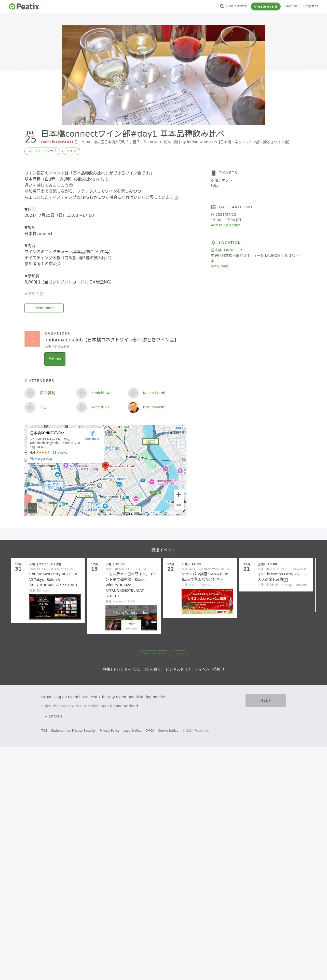Click the Peatix logo
The width and height of the screenshot is (327, 980).
coord(24,6)
